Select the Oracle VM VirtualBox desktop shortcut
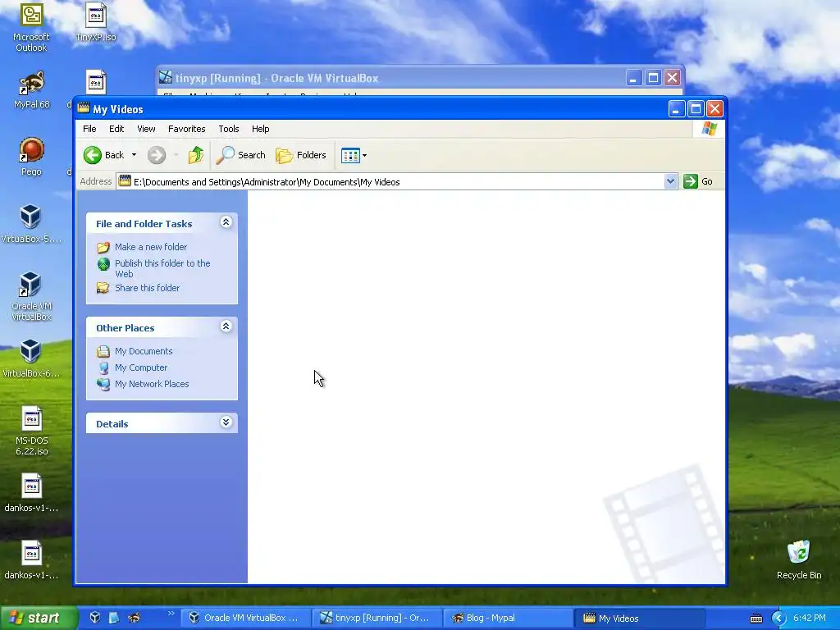Viewport: 840px width, 630px height. click(x=31, y=296)
